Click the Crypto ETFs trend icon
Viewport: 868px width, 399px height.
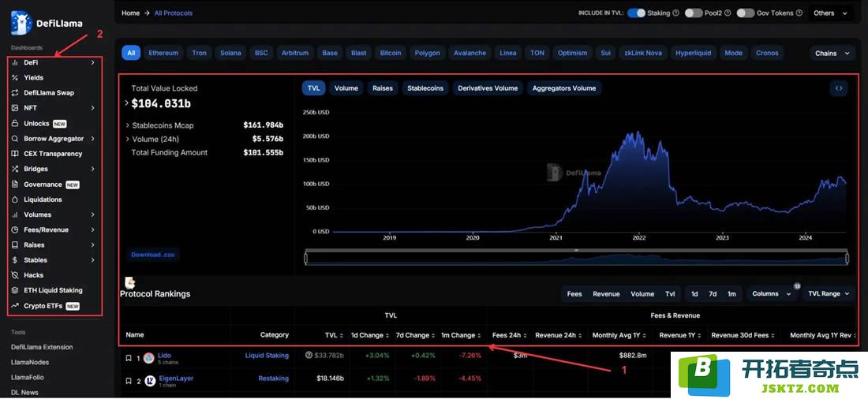point(15,305)
